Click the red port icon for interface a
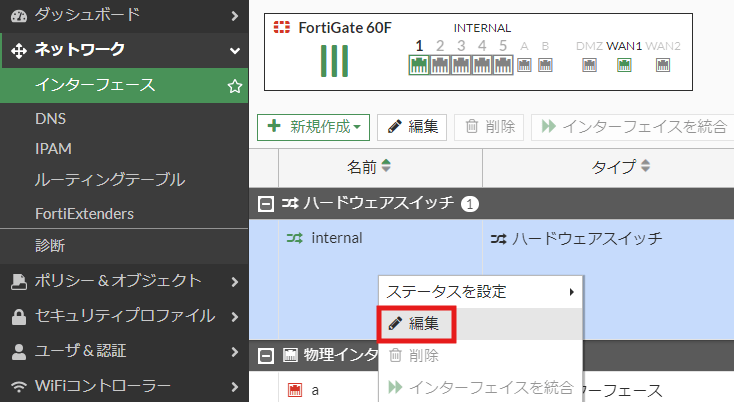734x402 pixels. 295,390
